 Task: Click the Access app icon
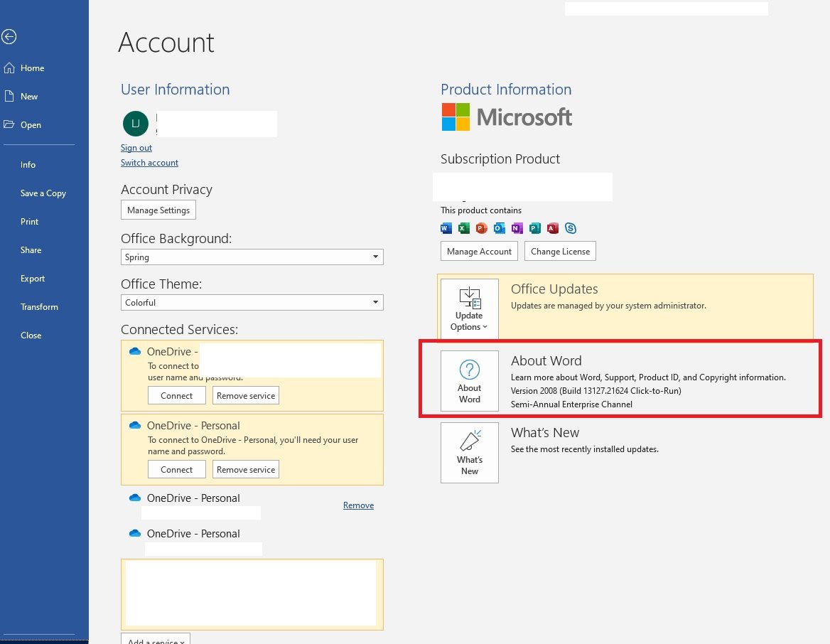[553, 228]
